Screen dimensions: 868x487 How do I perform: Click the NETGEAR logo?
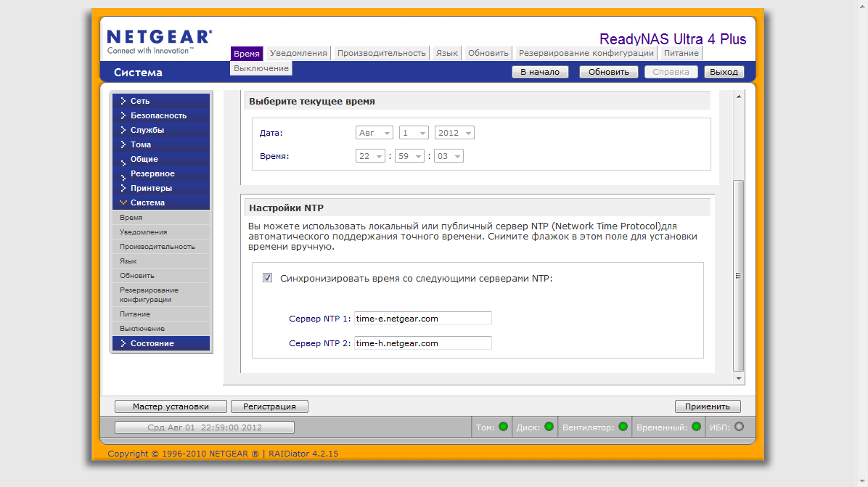160,42
